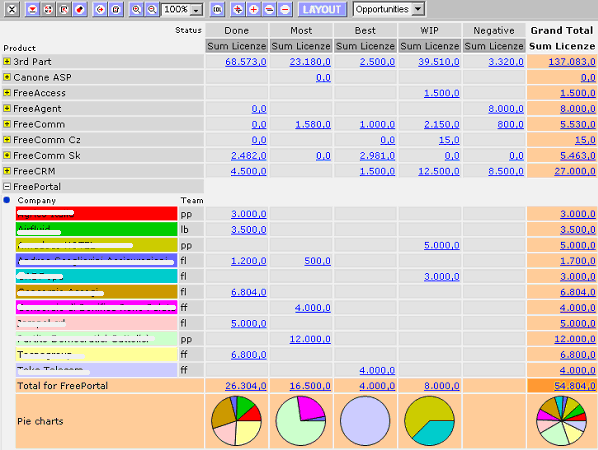The image size is (598, 450).
Task: Click the Grand Total pie chart
Action: pyautogui.click(x=562, y=421)
